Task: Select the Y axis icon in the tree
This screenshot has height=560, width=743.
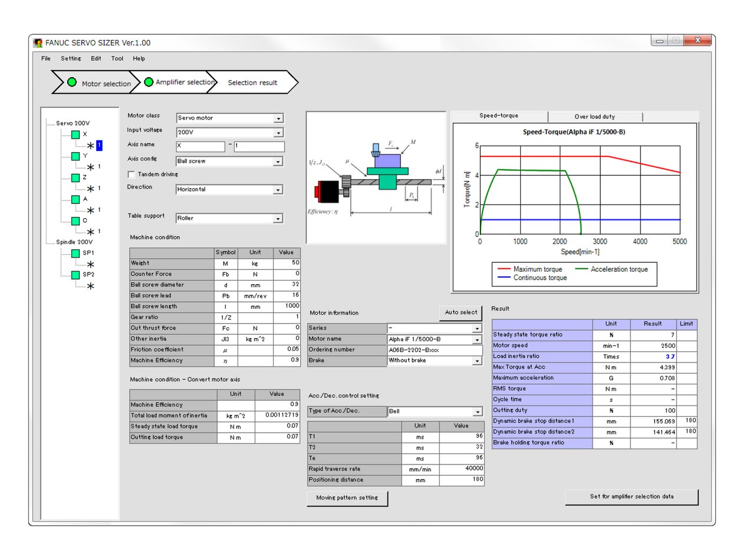Action: [x=75, y=157]
